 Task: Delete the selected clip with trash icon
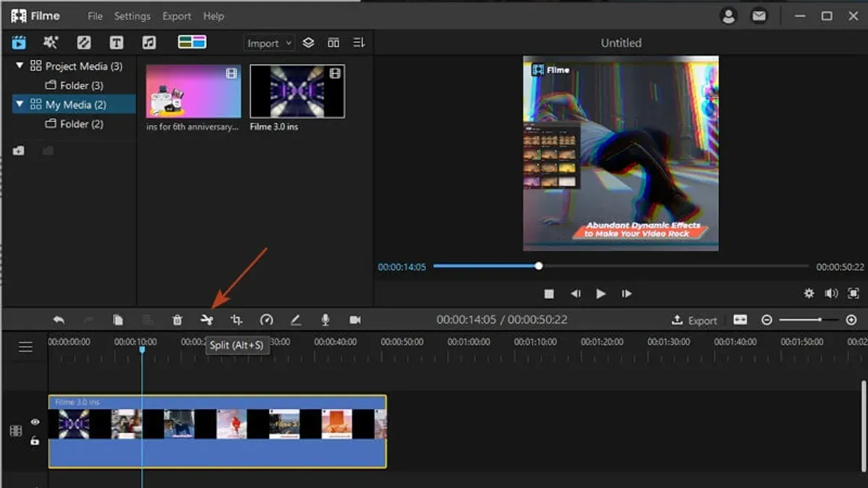point(177,320)
